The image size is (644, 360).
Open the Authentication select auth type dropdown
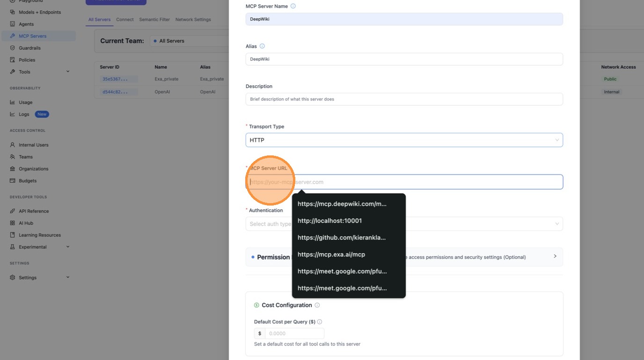click(404, 224)
